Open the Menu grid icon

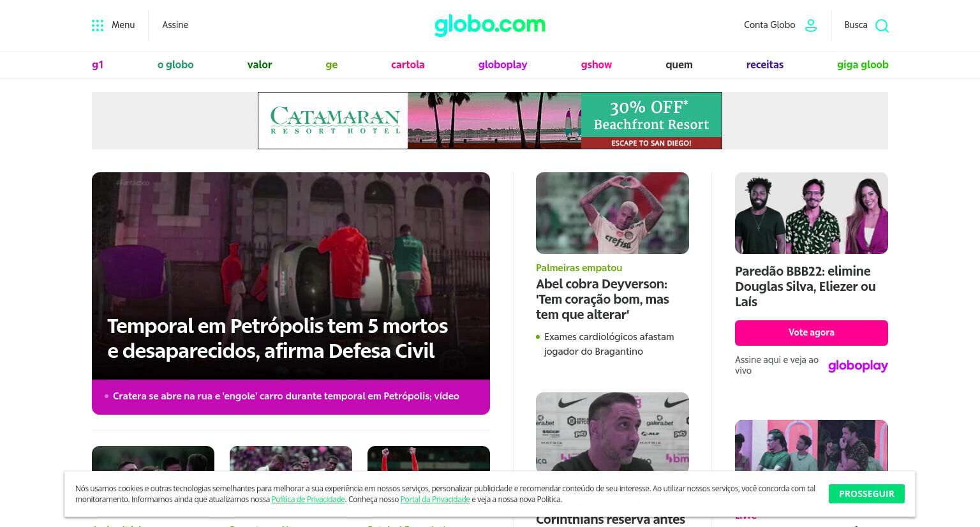tap(98, 26)
